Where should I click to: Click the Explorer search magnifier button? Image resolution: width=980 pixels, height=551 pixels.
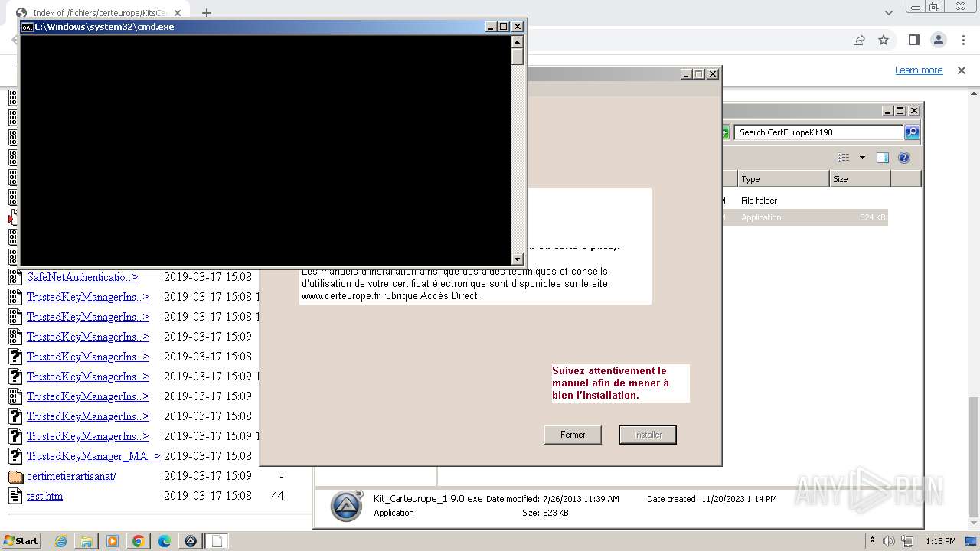(912, 132)
